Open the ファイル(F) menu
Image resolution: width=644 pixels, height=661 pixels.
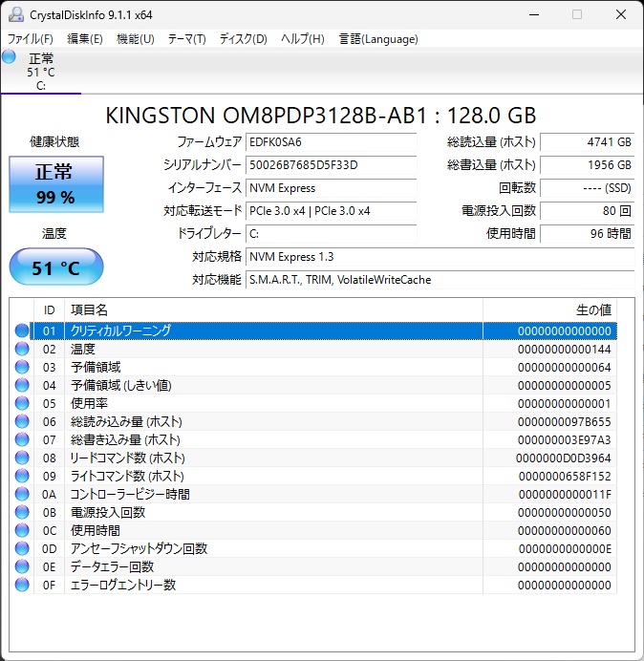click(30, 39)
